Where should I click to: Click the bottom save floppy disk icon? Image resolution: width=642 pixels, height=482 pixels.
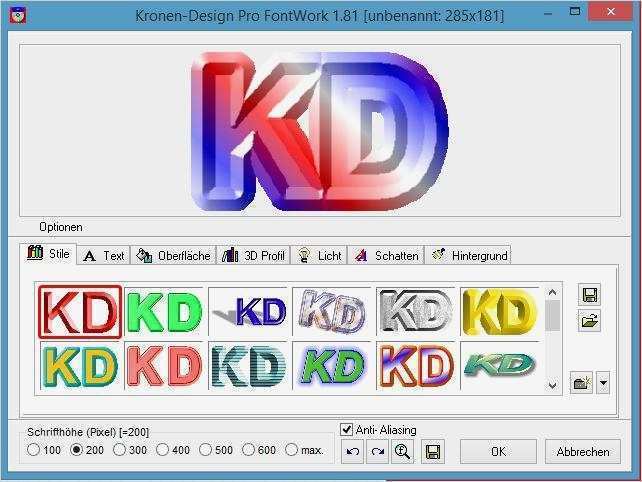pos(433,452)
